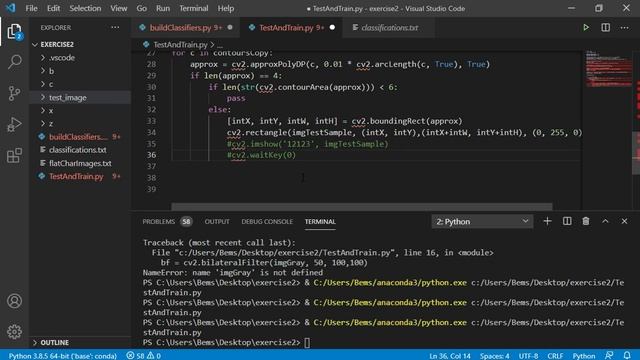This screenshot has height=360, width=640.
Task: Open buildClassifiers file in Explorer
Action: [80, 137]
